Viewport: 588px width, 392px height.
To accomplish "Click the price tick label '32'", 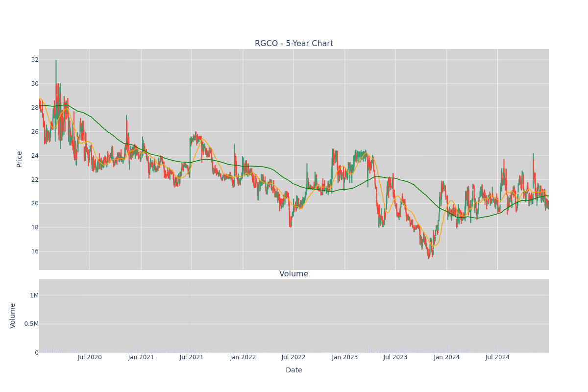I will click(x=35, y=60).
